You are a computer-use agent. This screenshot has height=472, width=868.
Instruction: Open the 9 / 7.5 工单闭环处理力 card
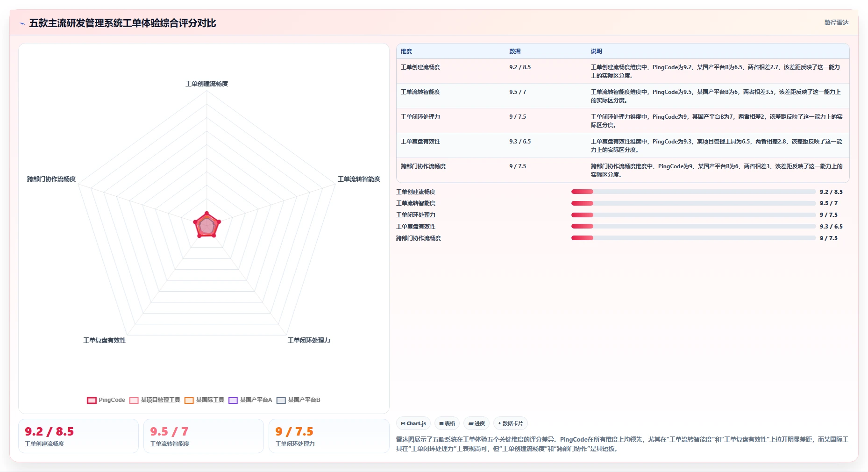click(x=329, y=436)
